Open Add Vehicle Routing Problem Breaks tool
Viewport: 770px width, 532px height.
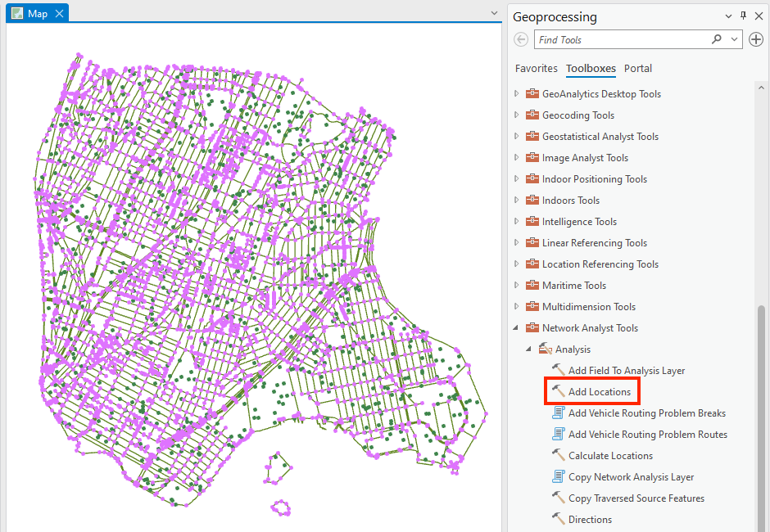(x=647, y=413)
